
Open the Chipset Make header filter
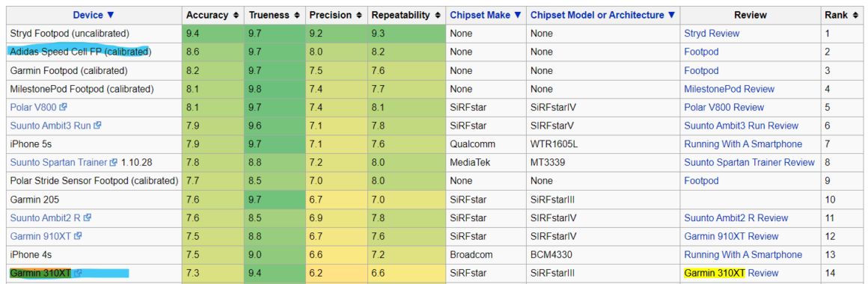coord(486,15)
